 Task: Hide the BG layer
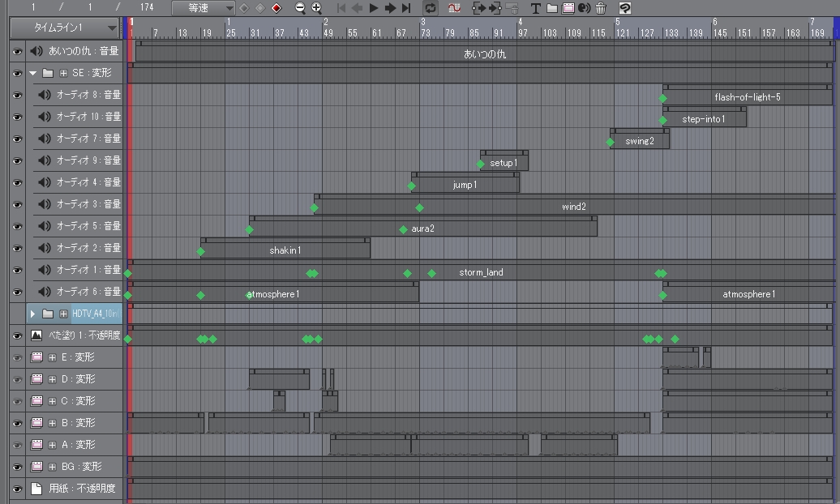click(x=17, y=467)
